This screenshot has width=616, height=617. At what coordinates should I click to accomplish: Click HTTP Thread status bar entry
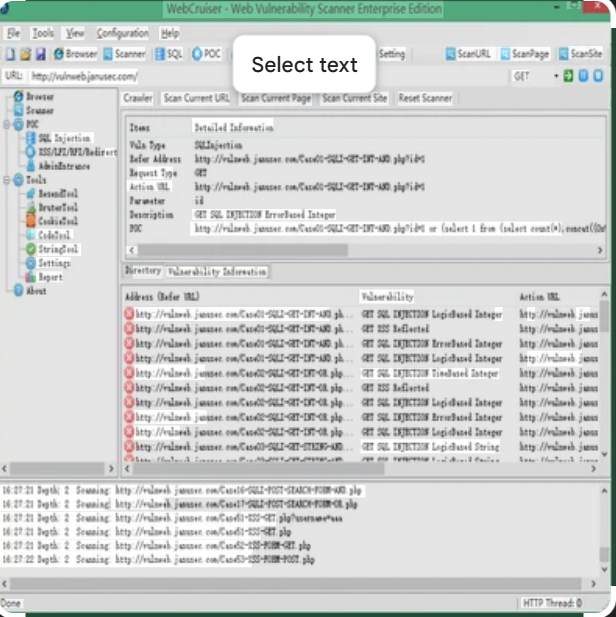click(x=552, y=603)
